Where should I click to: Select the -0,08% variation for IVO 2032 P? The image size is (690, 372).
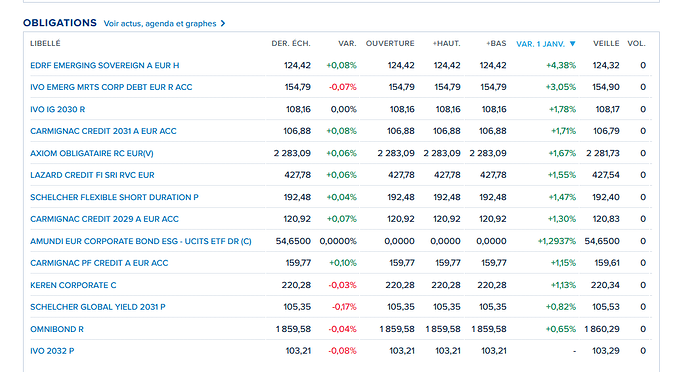pos(342,351)
